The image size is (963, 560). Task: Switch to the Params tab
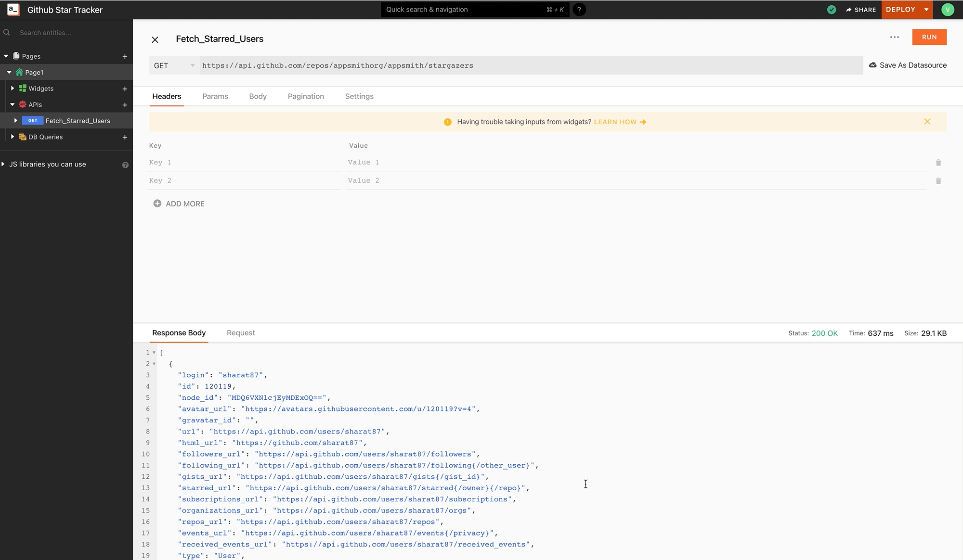(x=215, y=96)
